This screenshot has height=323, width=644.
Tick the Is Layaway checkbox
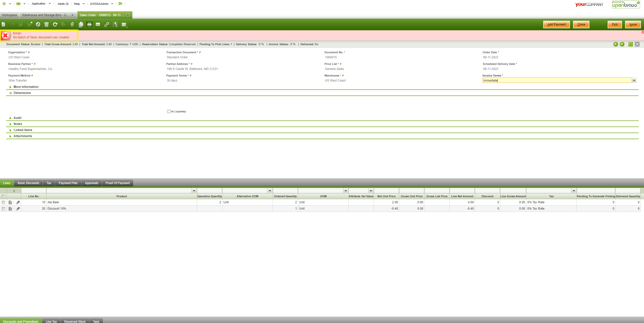click(169, 111)
